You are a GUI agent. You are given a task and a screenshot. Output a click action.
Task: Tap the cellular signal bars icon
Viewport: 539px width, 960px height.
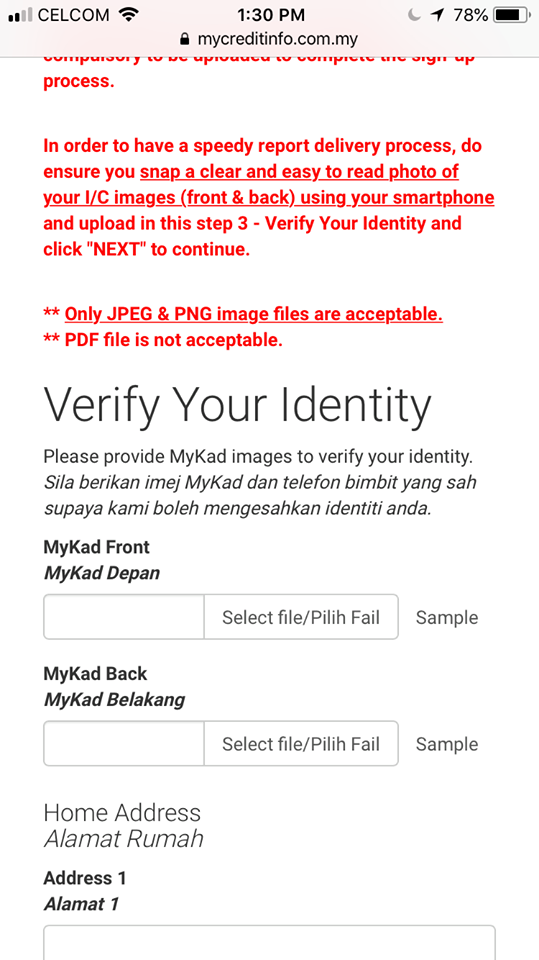point(20,15)
